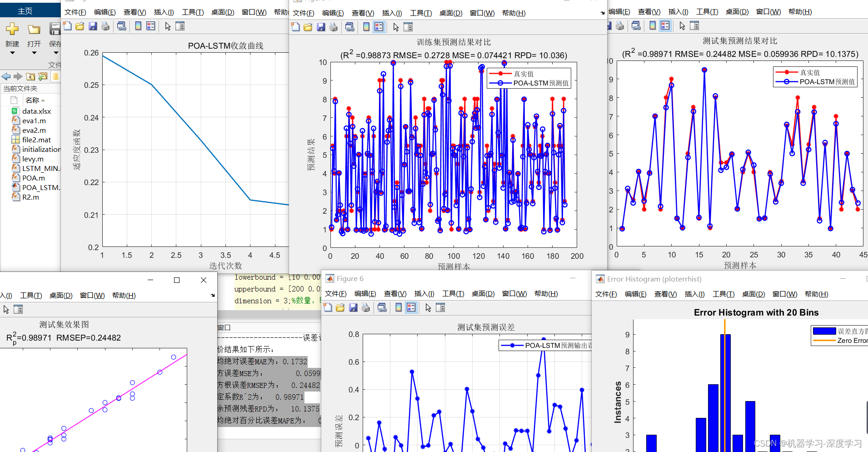
Task: Open property inspector in Figure 6
Action: coord(440,307)
